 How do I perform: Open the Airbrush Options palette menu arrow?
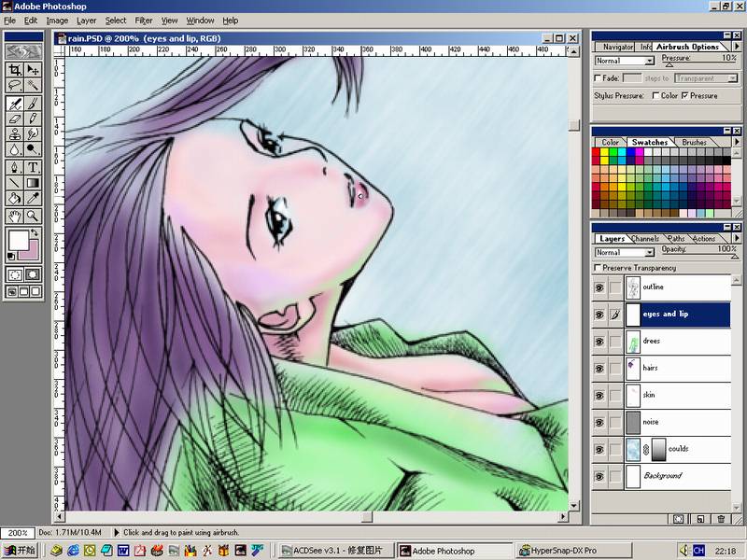tap(737, 46)
